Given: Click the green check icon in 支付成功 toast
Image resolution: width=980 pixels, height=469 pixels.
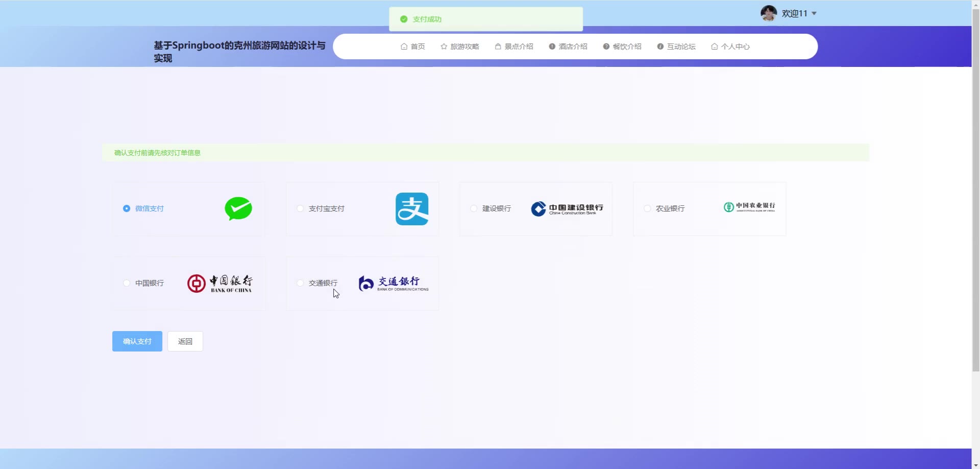Looking at the screenshot, I should pyautogui.click(x=404, y=19).
